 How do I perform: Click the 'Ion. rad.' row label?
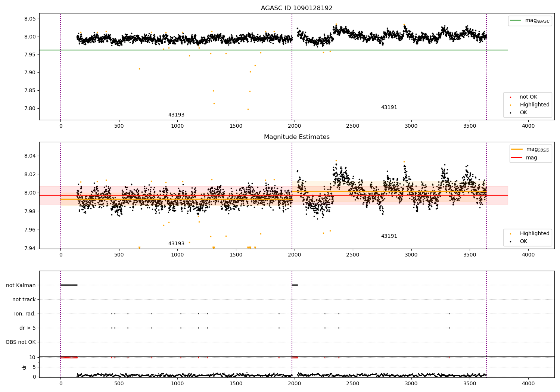pyautogui.click(x=25, y=314)
